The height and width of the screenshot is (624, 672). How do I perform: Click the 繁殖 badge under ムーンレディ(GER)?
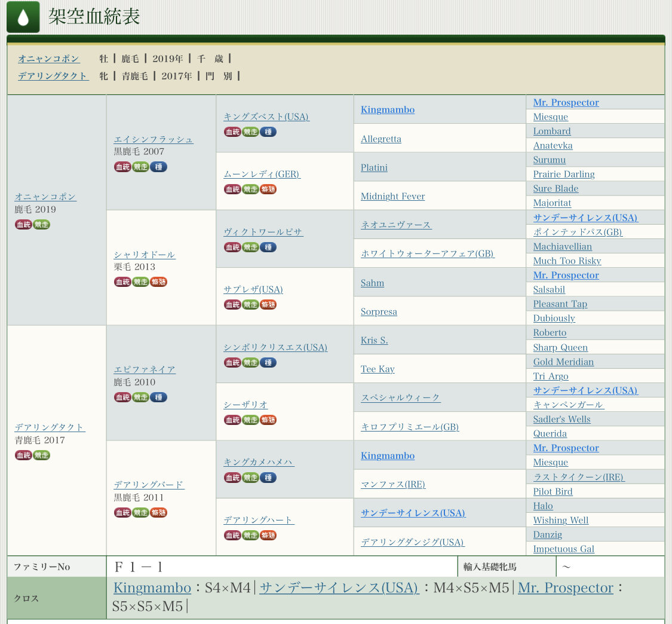(x=268, y=189)
